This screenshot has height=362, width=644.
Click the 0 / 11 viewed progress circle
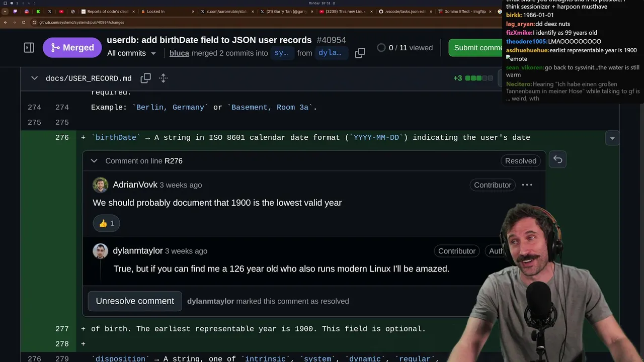click(381, 48)
